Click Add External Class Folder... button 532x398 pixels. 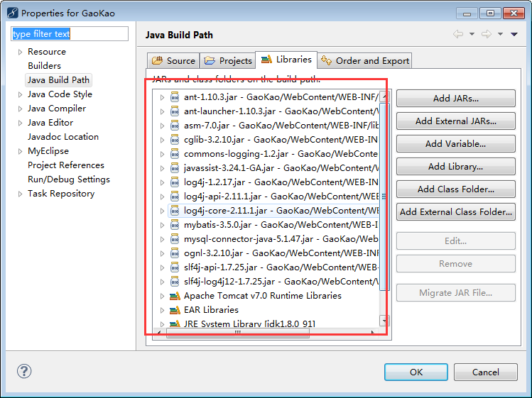(456, 212)
